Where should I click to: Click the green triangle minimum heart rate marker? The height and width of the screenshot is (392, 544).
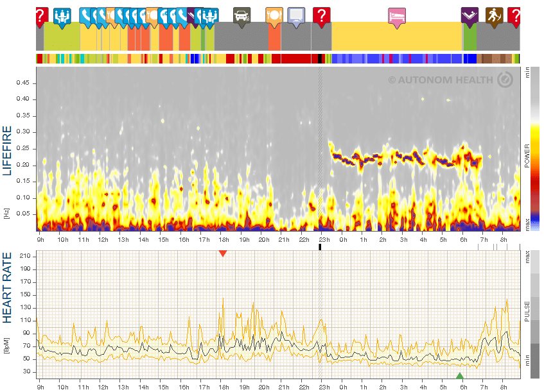click(460, 376)
